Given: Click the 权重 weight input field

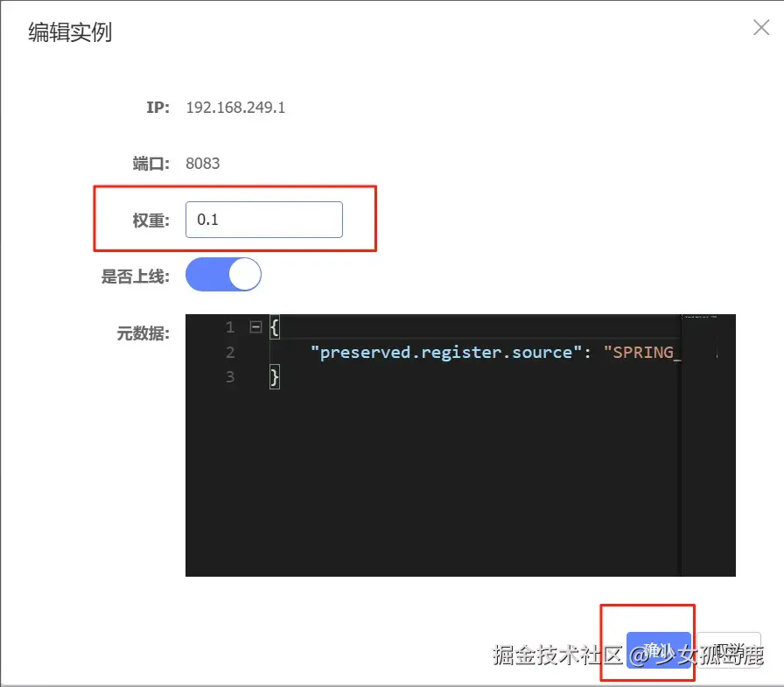Looking at the screenshot, I should click(264, 220).
